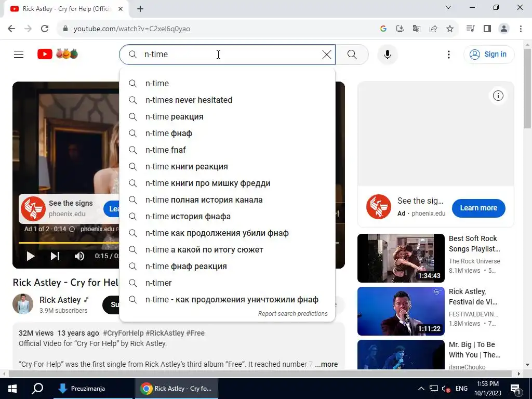
Task: Select 'n-time - как продолжения уничтожили фнаф'
Action: click(228, 300)
